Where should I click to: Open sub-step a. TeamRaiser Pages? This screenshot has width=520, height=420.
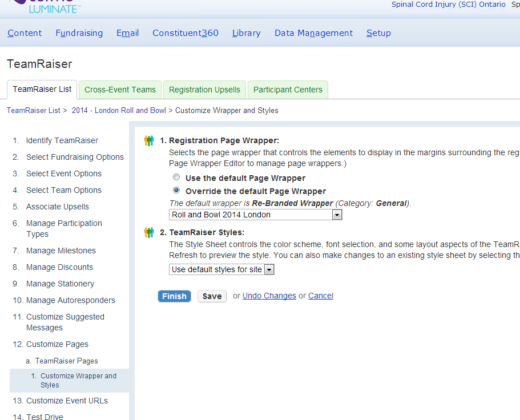66,361
